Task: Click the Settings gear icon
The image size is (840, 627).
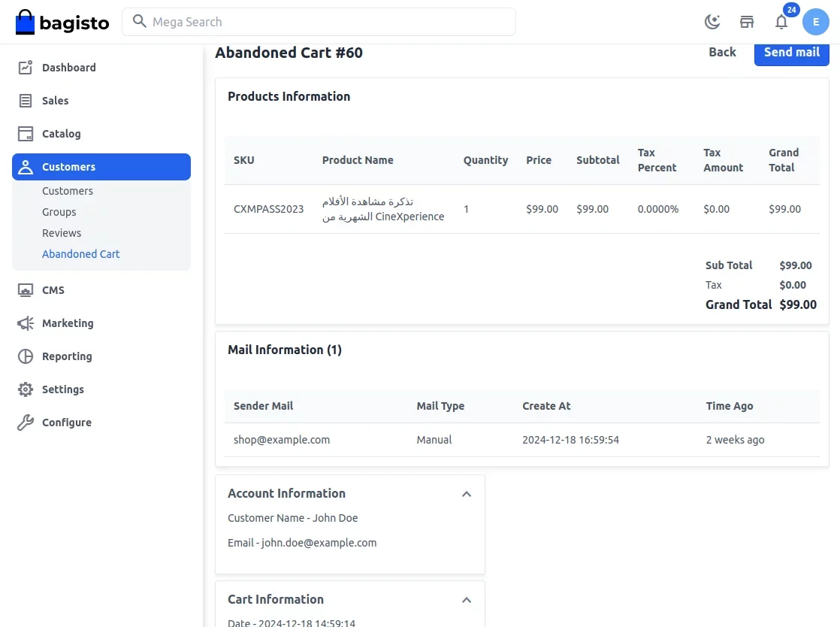Action: point(26,389)
